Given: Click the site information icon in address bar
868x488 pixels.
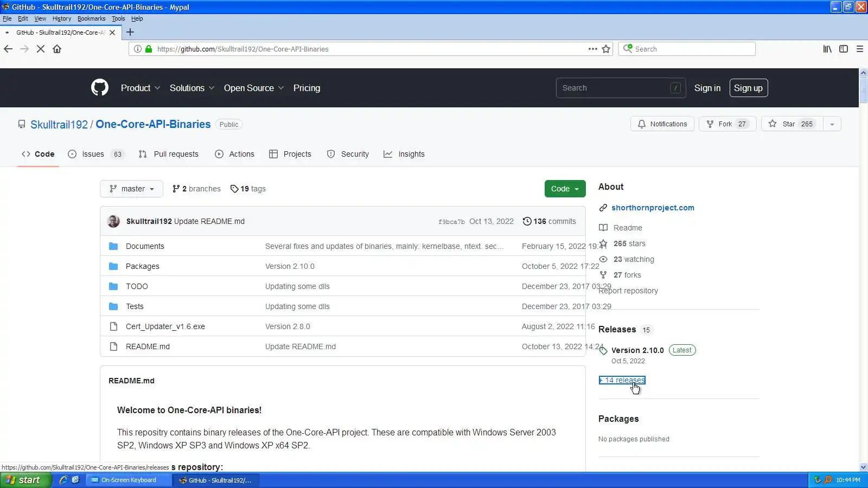Looking at the screenshot, I should tap(138, 49).
